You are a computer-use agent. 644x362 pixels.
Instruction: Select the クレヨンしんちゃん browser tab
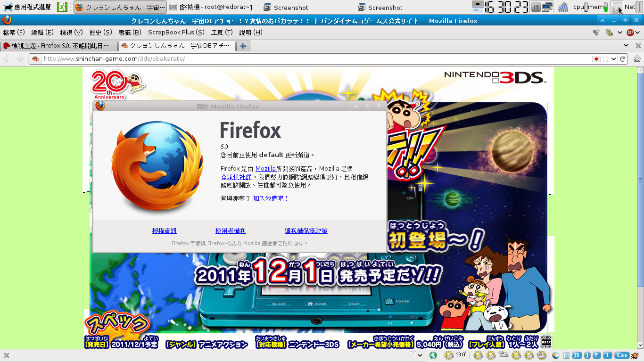176,46
